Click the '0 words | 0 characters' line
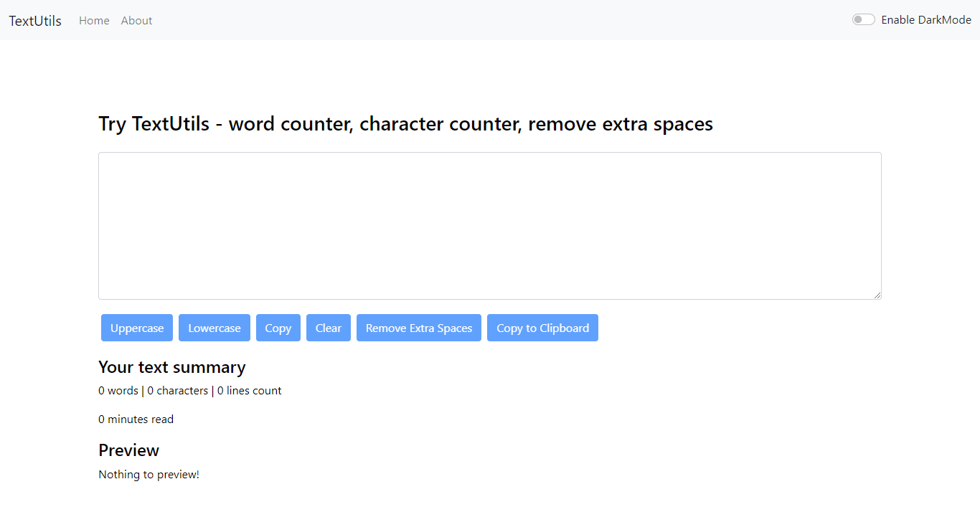The image size is (980, 517). pos(190,391)
